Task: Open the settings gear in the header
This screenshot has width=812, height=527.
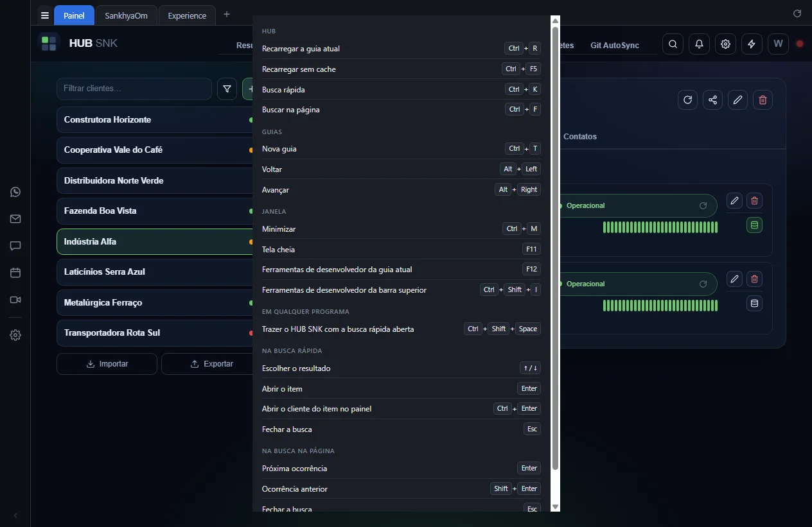Action: [x=725, y=44]
